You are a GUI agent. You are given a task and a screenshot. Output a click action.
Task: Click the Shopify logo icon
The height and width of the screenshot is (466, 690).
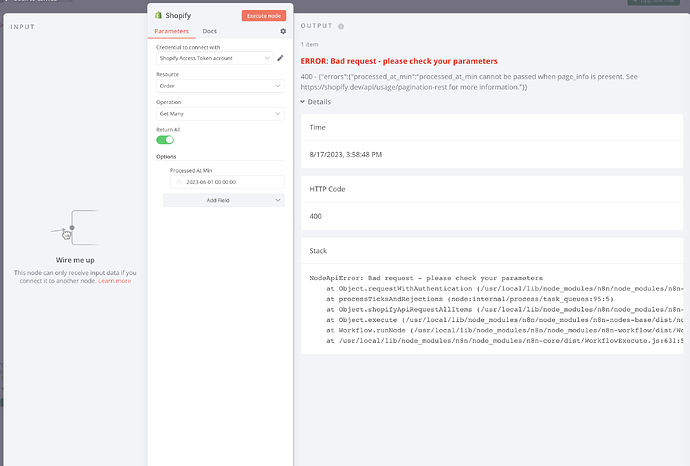tap(157, 15)
